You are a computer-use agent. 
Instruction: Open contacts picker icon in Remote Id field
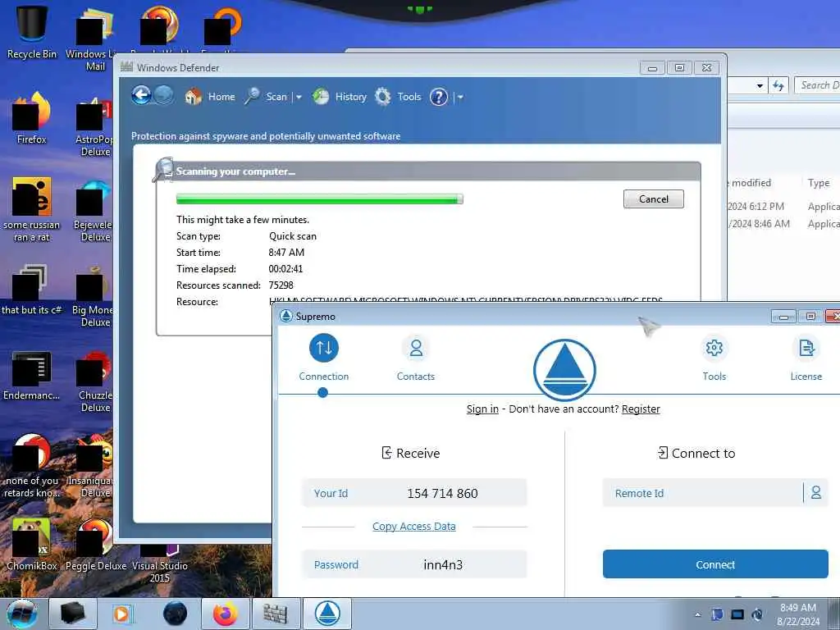tap(816, 493)
